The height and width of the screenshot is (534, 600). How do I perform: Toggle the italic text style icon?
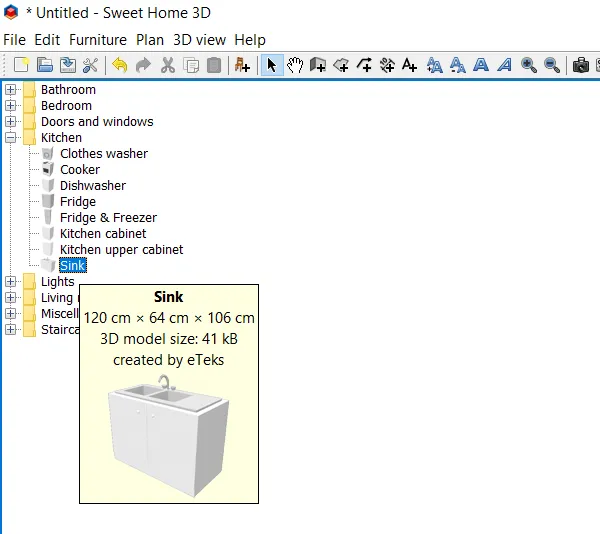(x=505, y=65)
